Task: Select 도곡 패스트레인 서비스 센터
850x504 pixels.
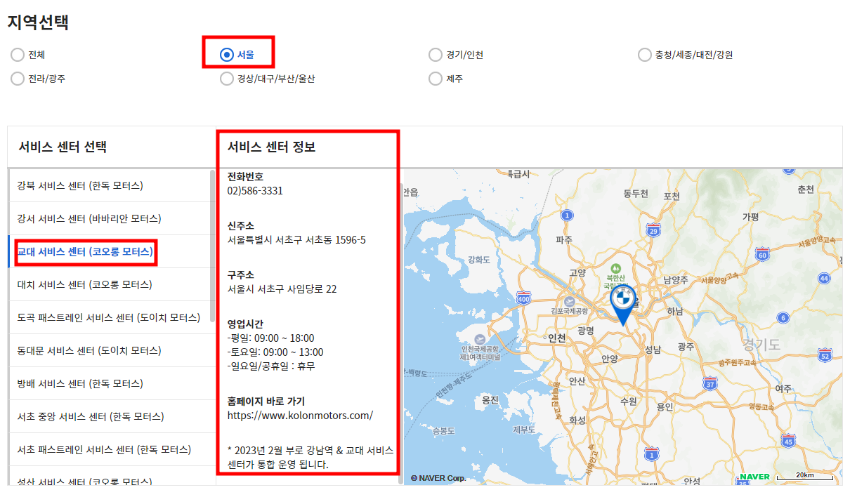Action: click(x=109, y=317)
